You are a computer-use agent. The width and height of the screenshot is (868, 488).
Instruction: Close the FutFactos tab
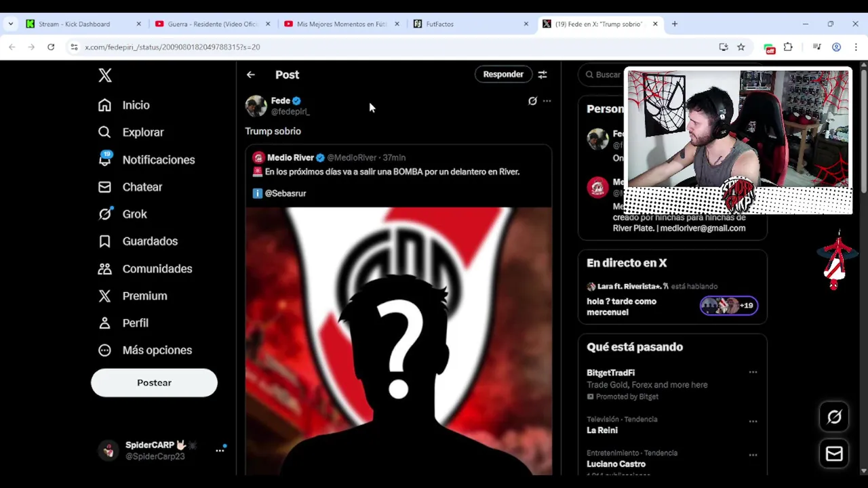click(526, 24)
